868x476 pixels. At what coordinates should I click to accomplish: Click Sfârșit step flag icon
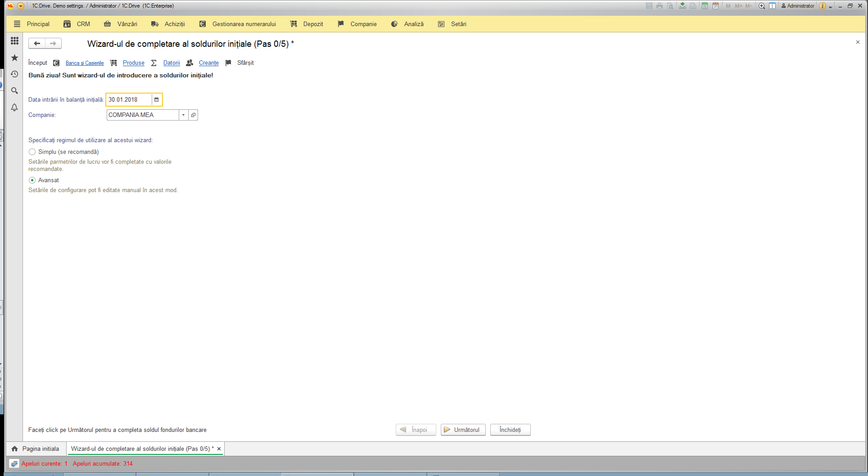pyautogui.click(x=228, y=63)
